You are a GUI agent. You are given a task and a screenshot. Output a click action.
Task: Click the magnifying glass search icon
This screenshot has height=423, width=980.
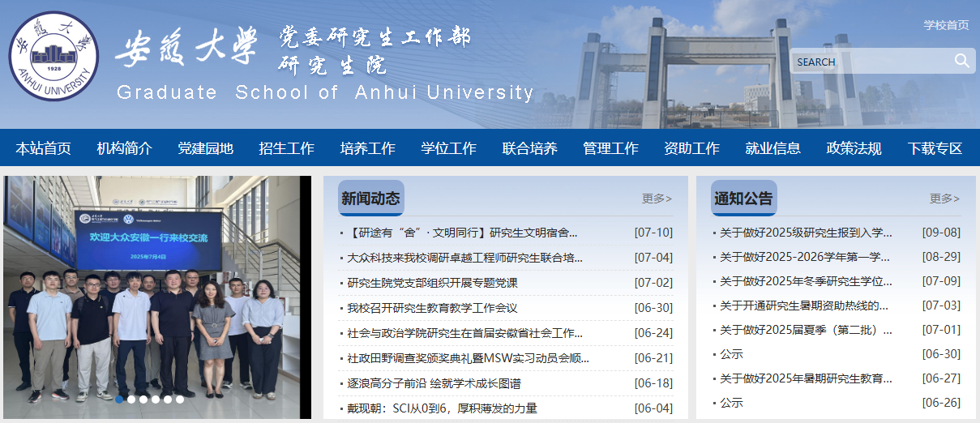click(961, 61)
